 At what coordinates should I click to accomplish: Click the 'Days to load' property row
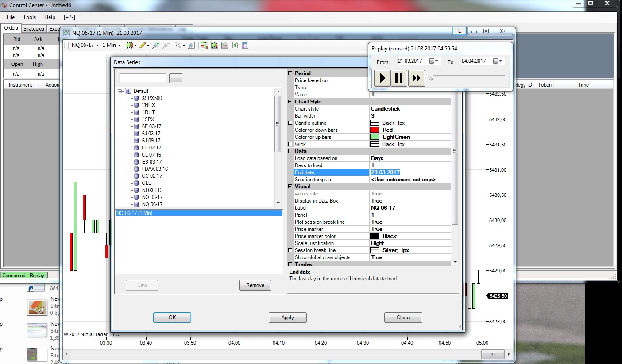372,165
